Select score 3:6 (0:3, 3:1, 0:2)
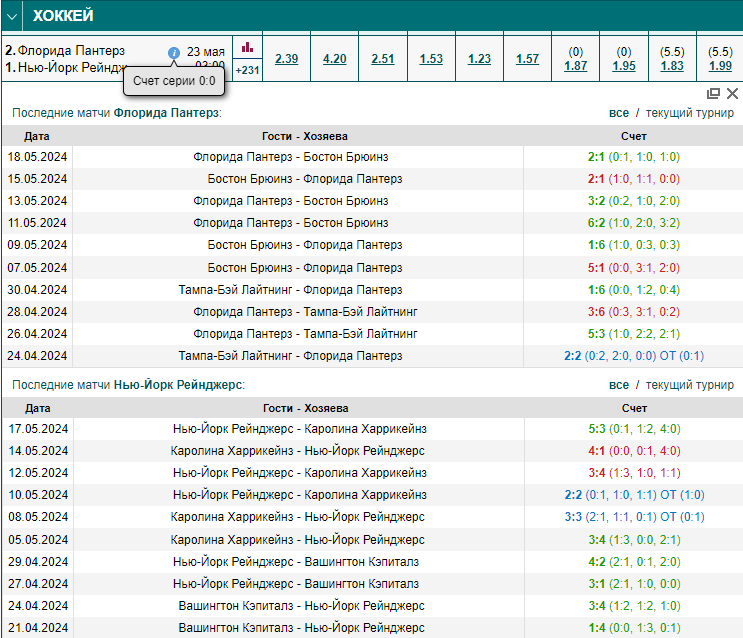The width and height of the screenshot is (743, 638). 634,312
